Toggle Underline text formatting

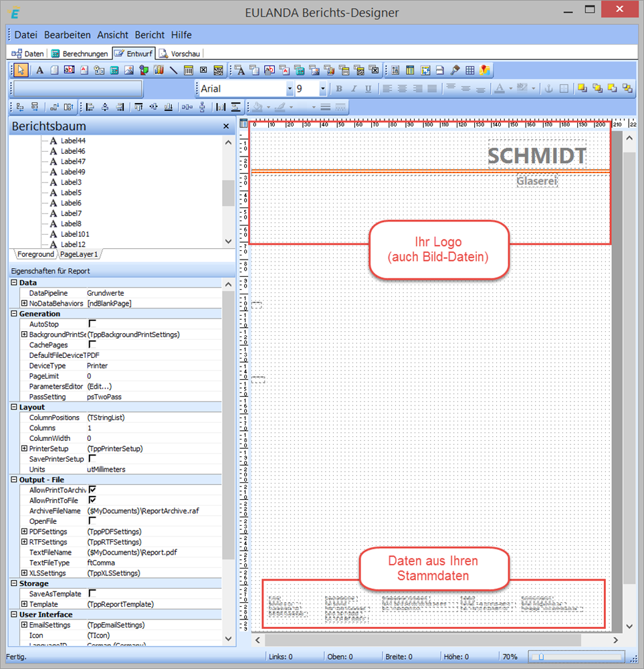[368, 89]
